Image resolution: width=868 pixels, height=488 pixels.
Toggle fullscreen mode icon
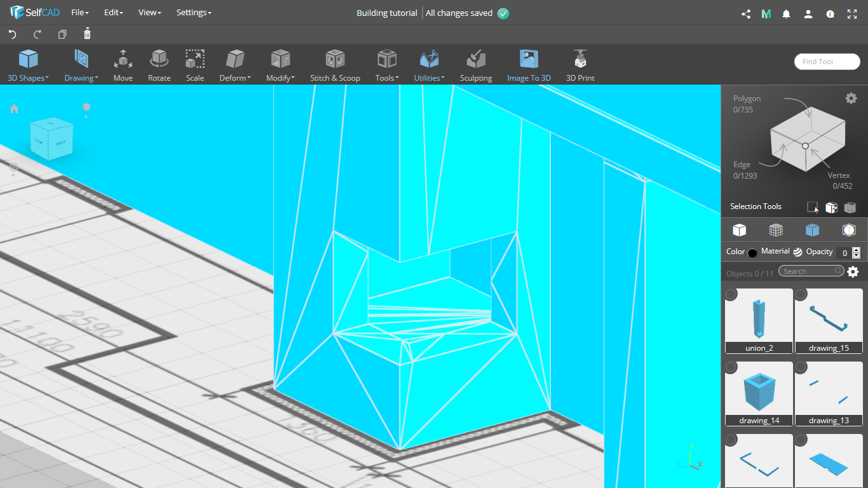pyautogui.click(x=852, y=13)
